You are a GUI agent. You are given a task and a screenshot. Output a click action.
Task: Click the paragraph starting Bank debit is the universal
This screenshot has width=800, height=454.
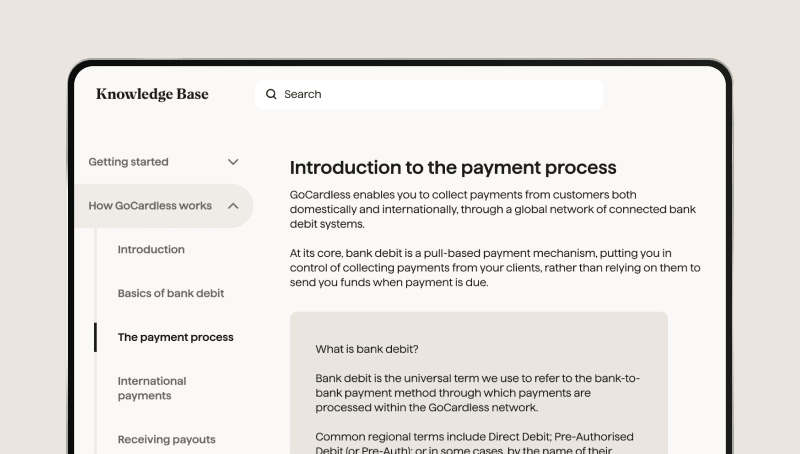click(478, 393)
